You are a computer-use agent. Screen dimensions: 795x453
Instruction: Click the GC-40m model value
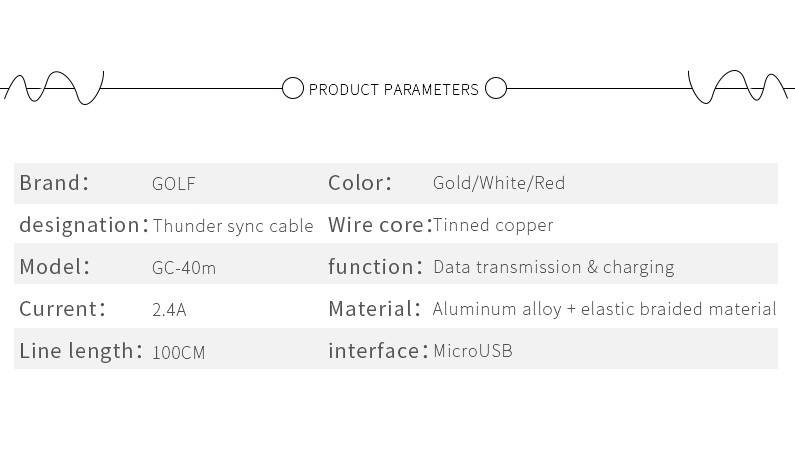(184, 268)
